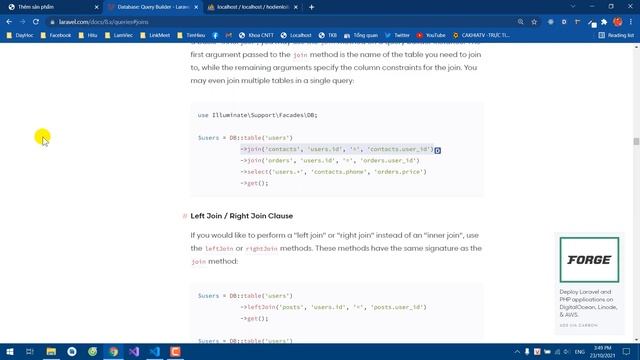Open the YouTube bookmark

pos(431,36)
